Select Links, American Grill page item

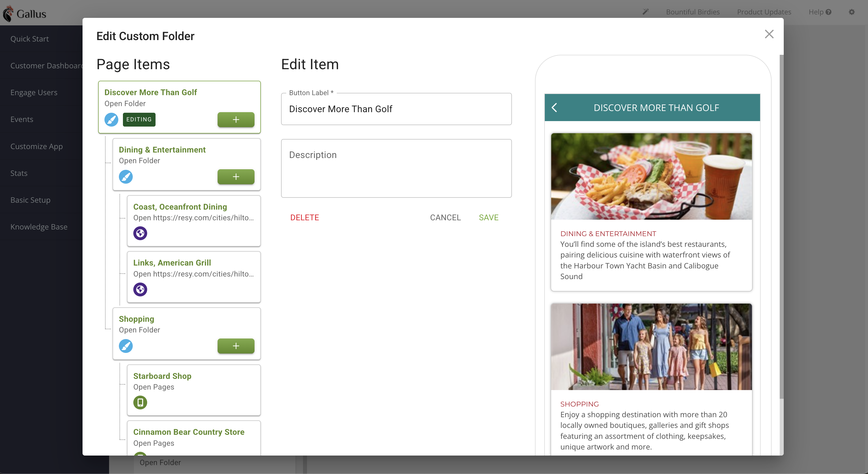click(x=194, y=277)
